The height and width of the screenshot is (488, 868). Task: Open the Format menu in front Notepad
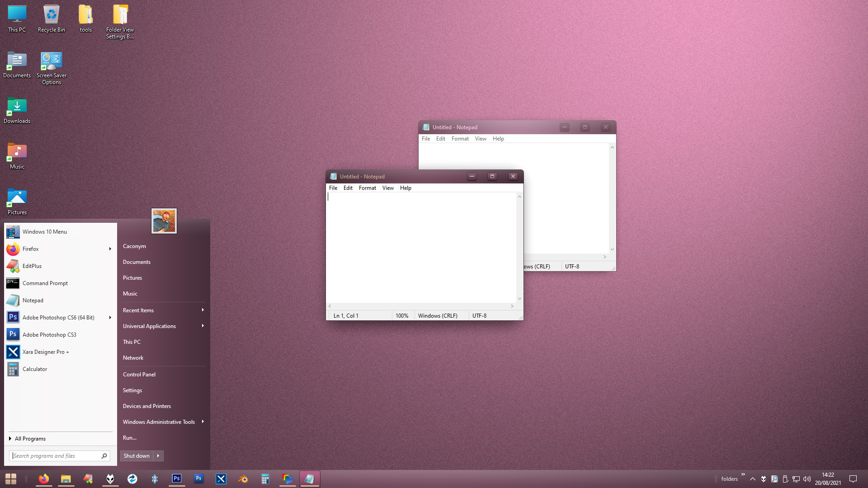[x=367, y=188]
